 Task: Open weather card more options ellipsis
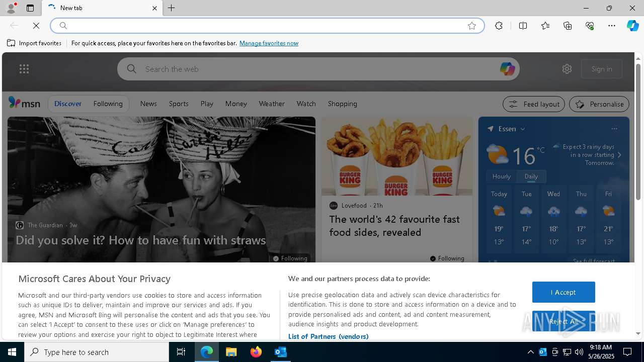[x=614, y=129]
